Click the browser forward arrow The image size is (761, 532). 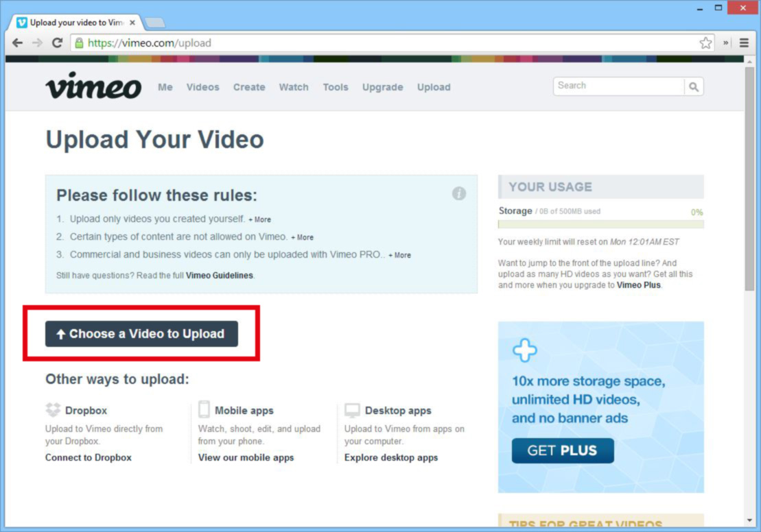pos(37,43)
